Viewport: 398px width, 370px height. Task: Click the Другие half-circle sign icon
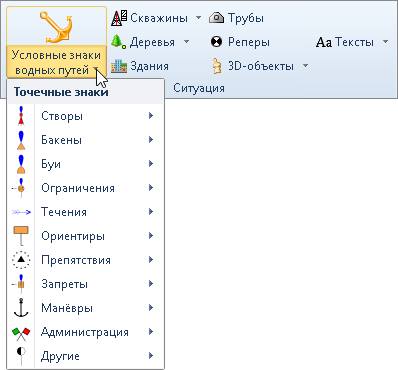21,356
